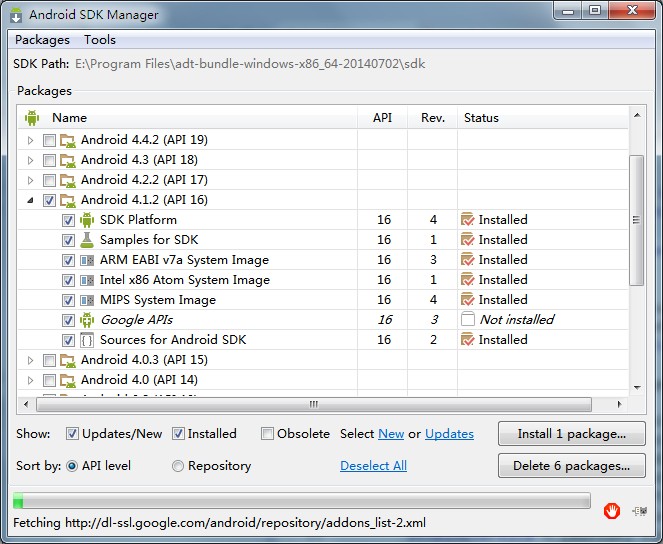Click the Delete 6 packages button
This screenshot has width=663, height=544.
coord(572,466)
